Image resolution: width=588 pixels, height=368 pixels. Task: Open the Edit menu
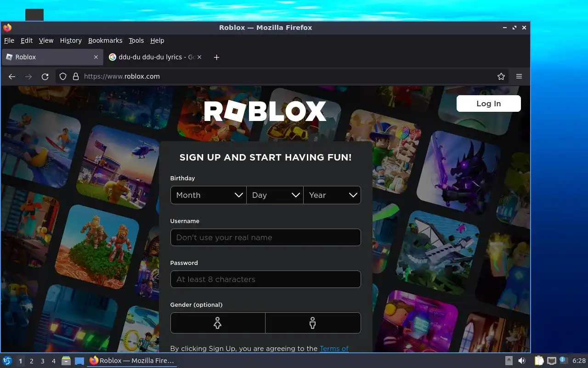pos(27,40)
